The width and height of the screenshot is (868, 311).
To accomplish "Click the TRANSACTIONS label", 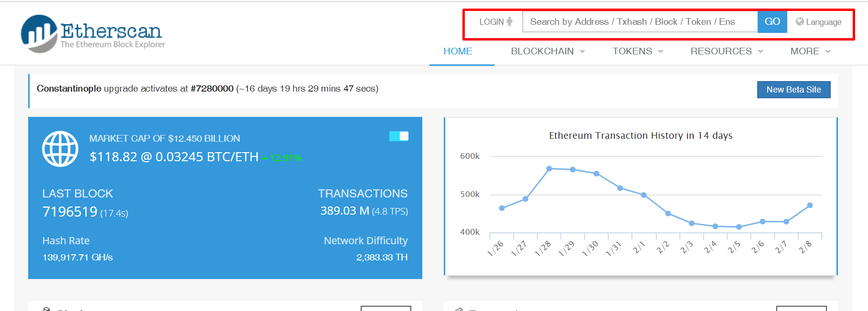I will 363,194.
